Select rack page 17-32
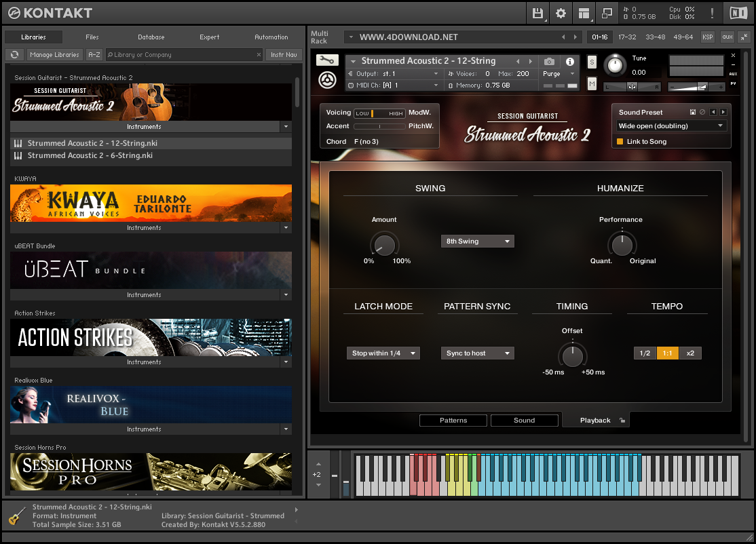The width and height of the screenshot is (756, 544). pos(627,37)
